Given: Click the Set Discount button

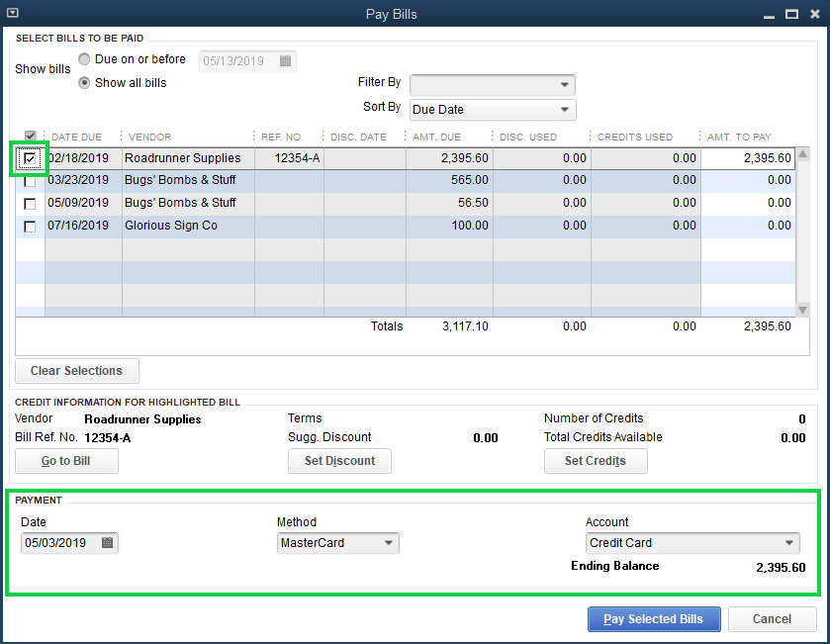Looking at the screenshot, I should tap(339, 461).
